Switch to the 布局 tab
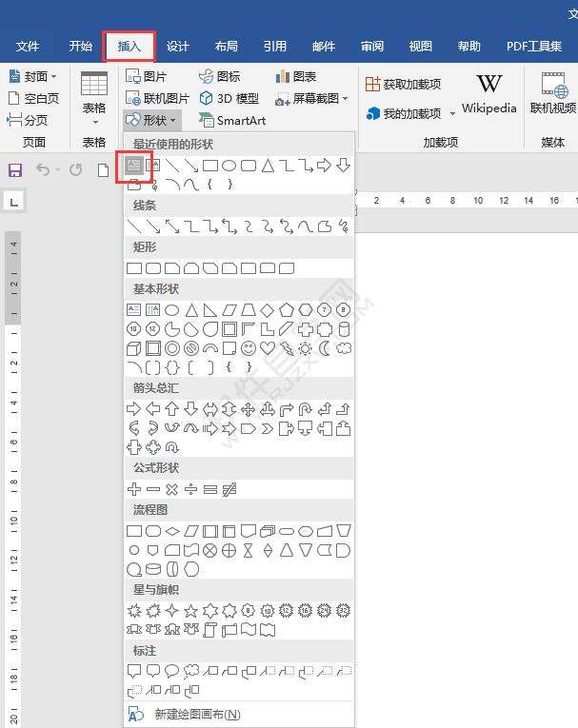578x728 pixels. (x=227, y=47)
